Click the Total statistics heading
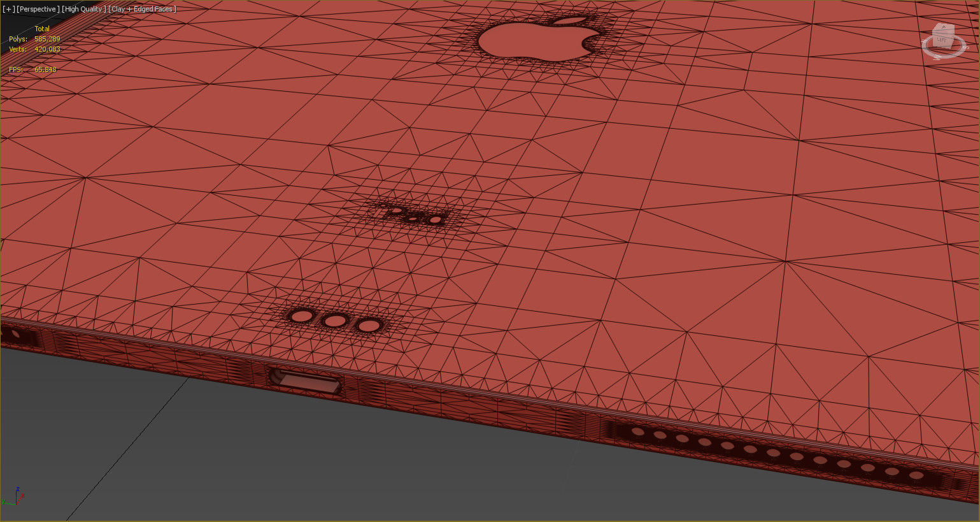Viewport: 980px width, 522px height. (42, 29)
